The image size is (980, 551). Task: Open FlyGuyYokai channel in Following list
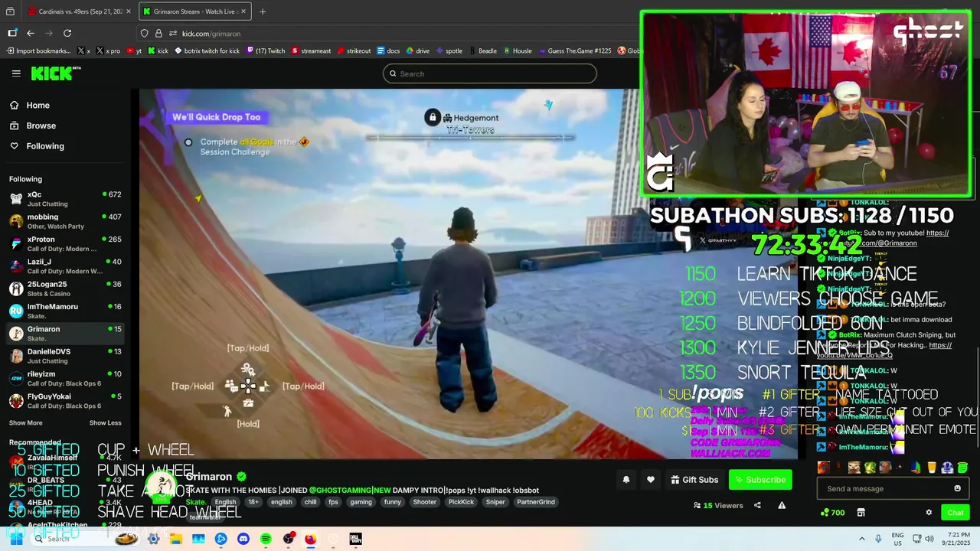tap(66, 401)
